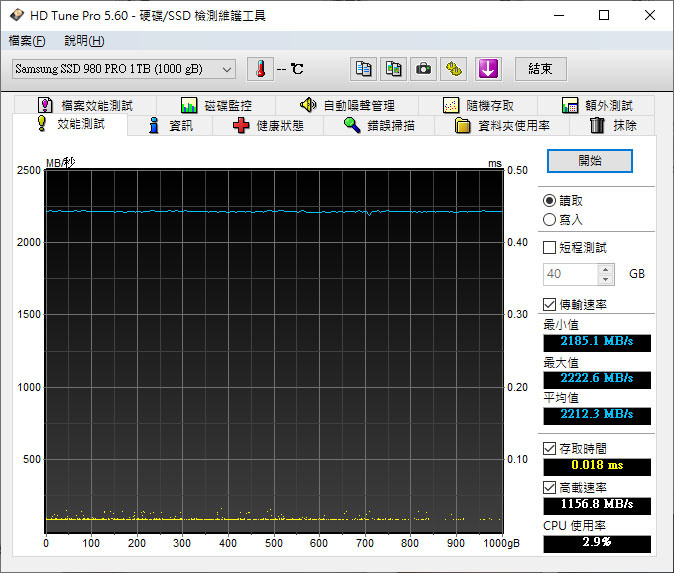674x573 pixels.
Task: Open the 健康狀態 health tab
Action: tap(266, 125)
